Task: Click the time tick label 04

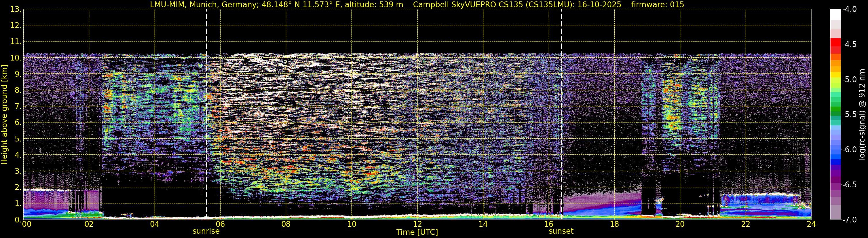Action: pyautogui.click(x=155, y=224)
